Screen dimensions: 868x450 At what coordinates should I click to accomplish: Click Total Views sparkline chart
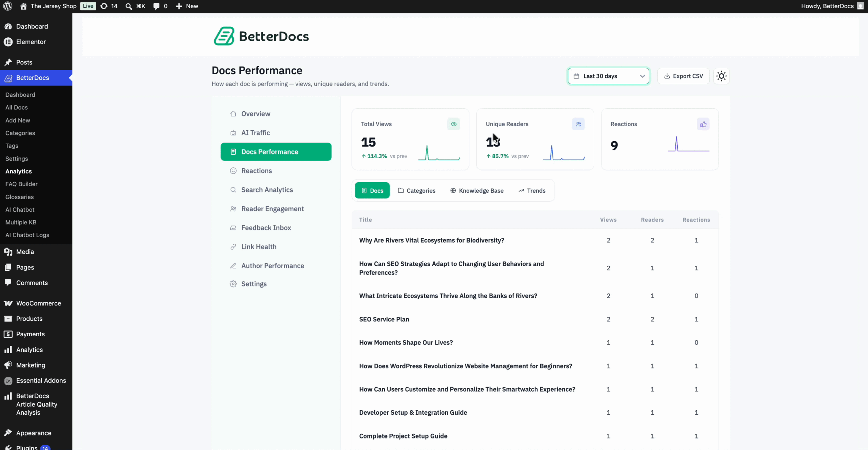pyautogui.click(x=439, y=152)
